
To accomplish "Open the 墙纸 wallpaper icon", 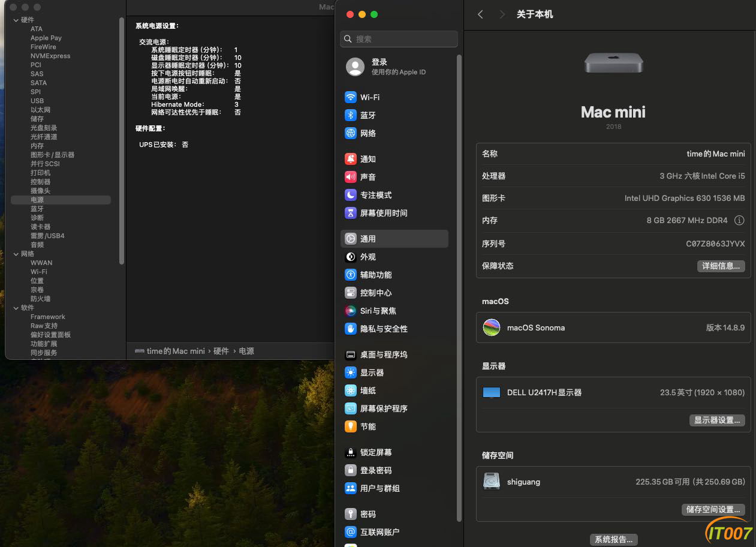I will tap(351, 390).
